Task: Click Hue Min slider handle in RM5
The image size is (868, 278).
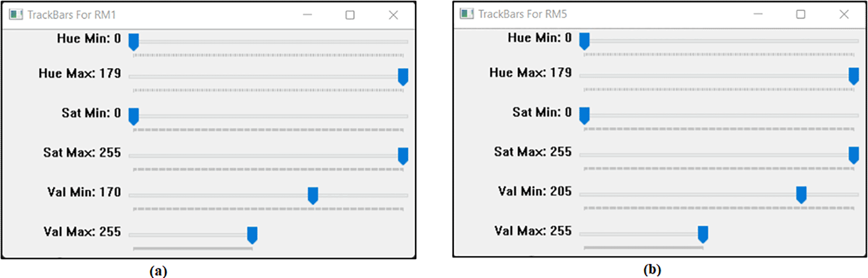Action: click(584, 41)
